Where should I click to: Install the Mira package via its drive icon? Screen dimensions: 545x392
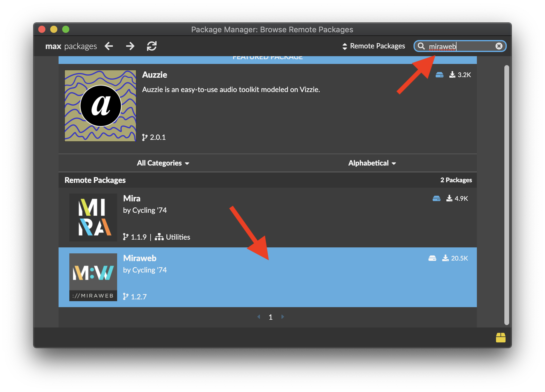(437, 198)
